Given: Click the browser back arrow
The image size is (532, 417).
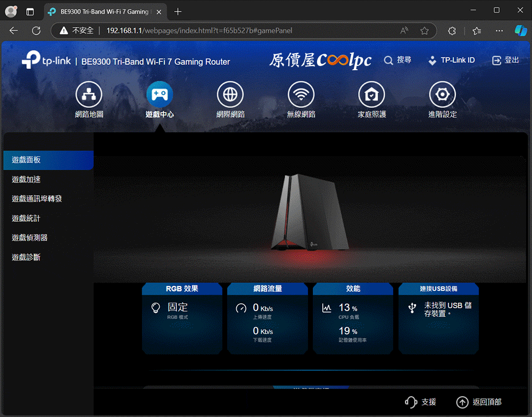Looking at the screenshot, I should (14, 30).
